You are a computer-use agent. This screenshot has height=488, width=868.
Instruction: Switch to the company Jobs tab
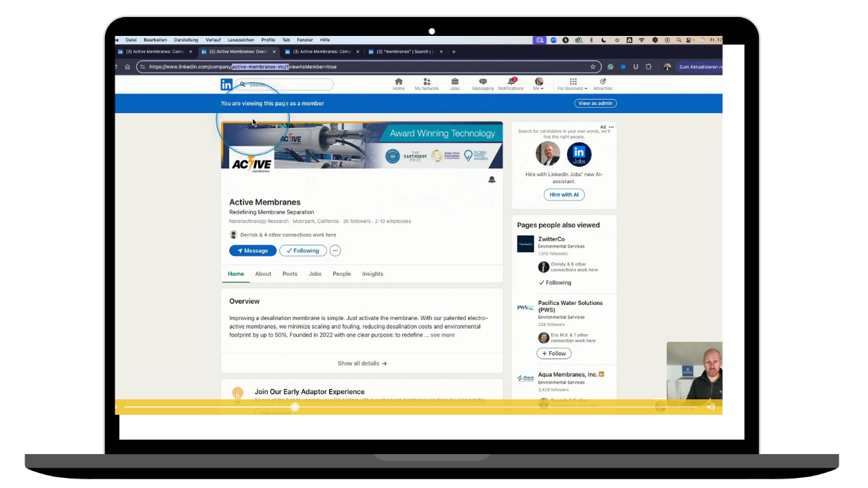(x=315, y=274)
